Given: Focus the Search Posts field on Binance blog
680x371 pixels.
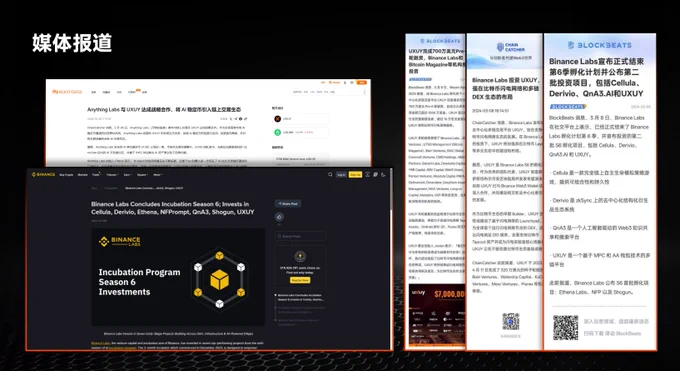Looking at the screenshot, I should click(x=301, y=236).
